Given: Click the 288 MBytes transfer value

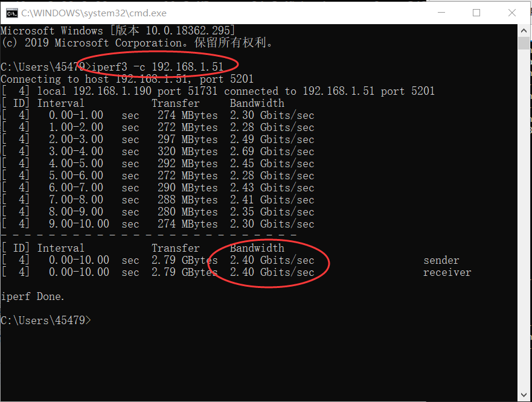Looking at the screenshot, I should [188, 200].
